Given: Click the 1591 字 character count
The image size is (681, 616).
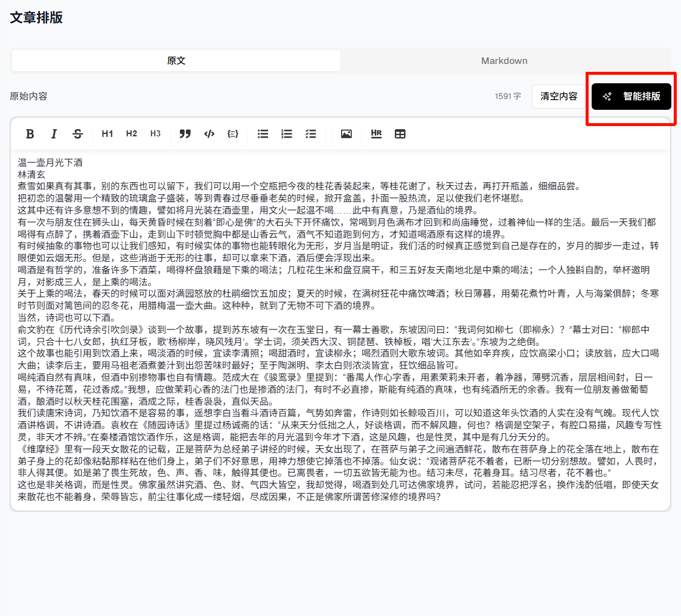Looking at the screenshot, I should point(508,96).
